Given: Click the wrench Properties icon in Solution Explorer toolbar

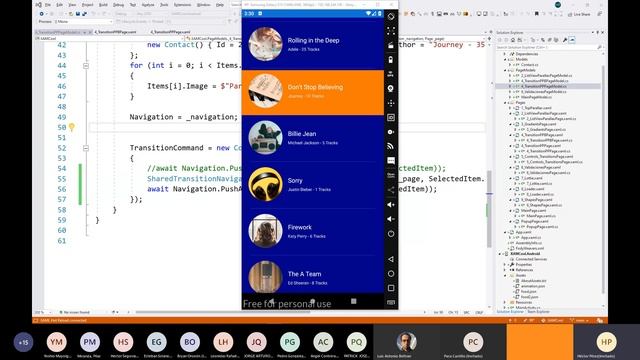Looking at the screenshot, I should (565, 40).
